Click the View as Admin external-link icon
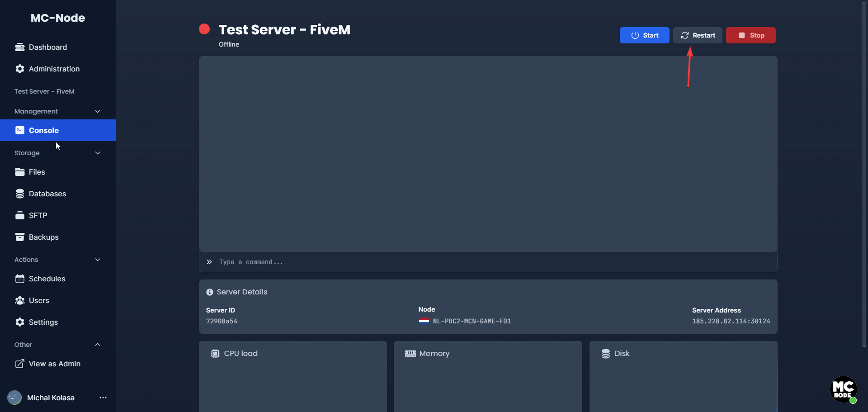Screen dimensions: 868x412 click(x=20, y=364)
